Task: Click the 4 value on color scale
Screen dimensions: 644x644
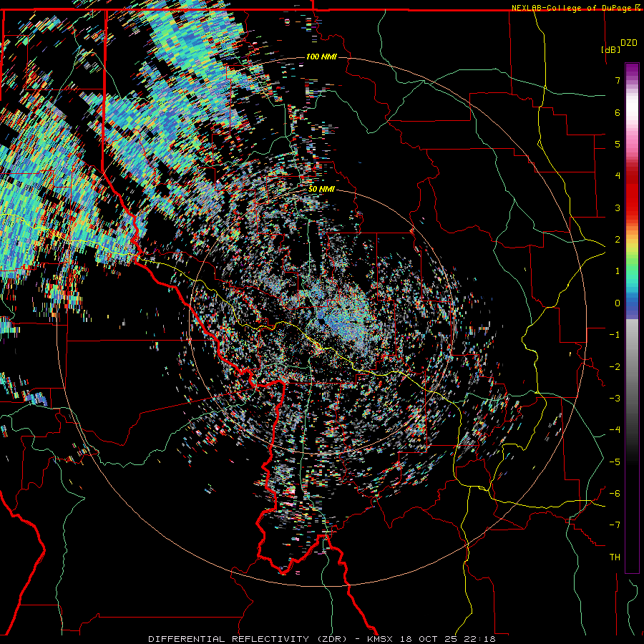Action: 618,176
